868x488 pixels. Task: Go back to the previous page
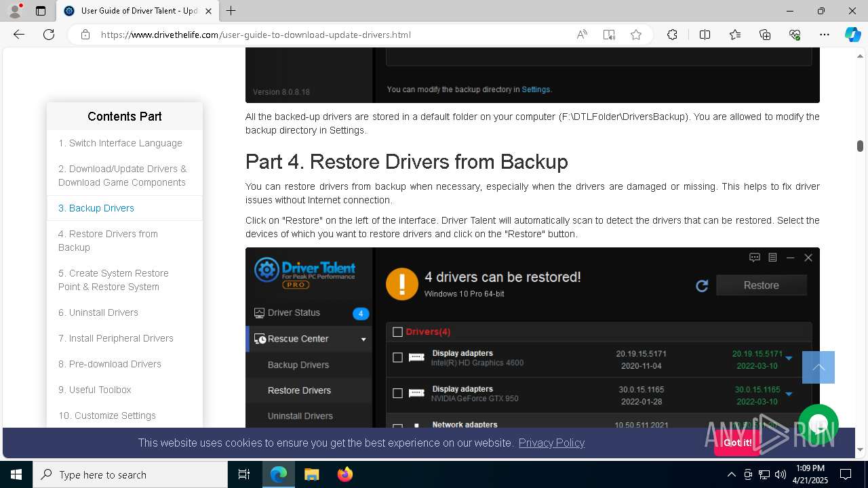[19, 35]
